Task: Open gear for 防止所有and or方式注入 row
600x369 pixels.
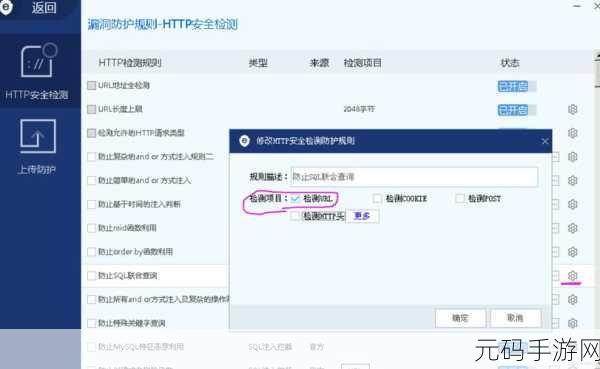Action: click(x=572, y=299)
